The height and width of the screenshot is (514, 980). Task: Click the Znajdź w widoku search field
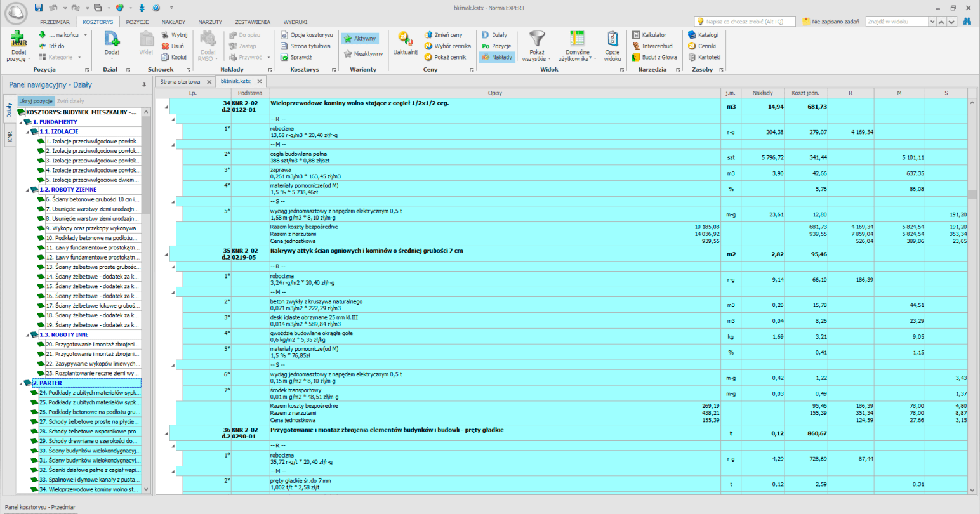click(x=896, y=22)
